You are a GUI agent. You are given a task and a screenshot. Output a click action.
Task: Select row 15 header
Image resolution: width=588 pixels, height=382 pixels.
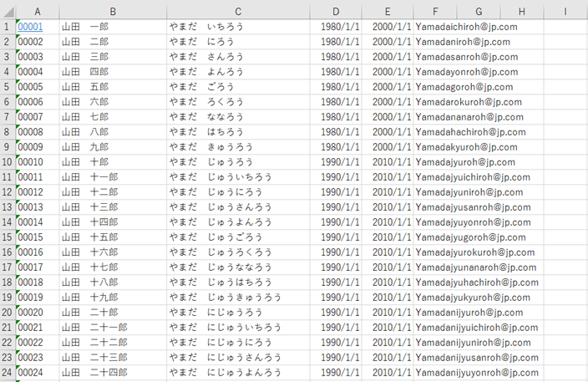[x=8, y=237]
